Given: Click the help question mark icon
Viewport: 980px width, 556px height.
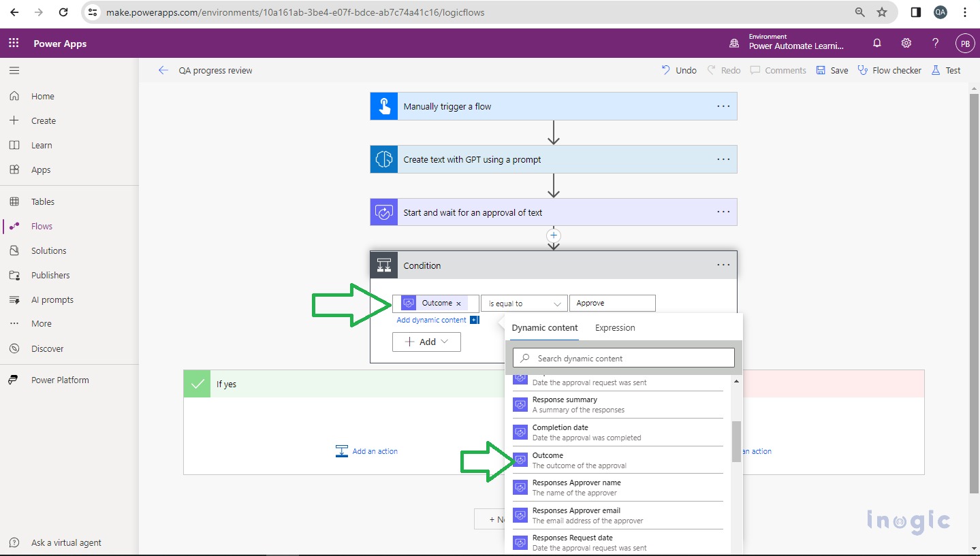Looking at the screenshot, I should pyautogui.click(x=935, y=43).
